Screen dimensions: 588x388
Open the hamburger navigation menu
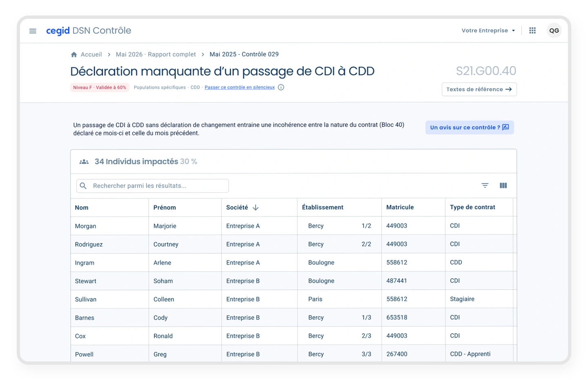click(33, 31)
